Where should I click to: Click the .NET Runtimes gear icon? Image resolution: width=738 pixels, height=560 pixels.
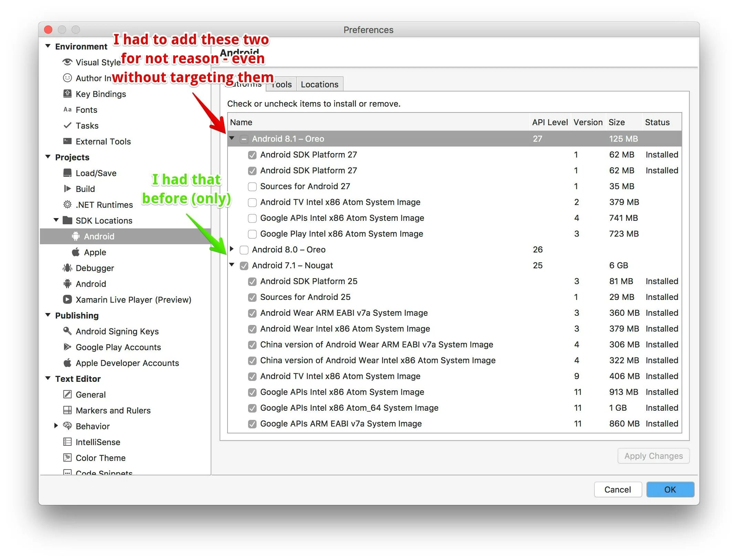67,204
